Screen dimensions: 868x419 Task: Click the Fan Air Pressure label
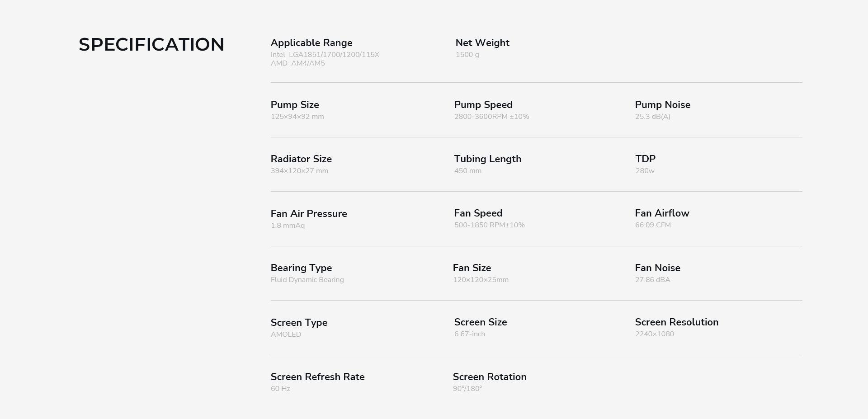coord(309,214)
